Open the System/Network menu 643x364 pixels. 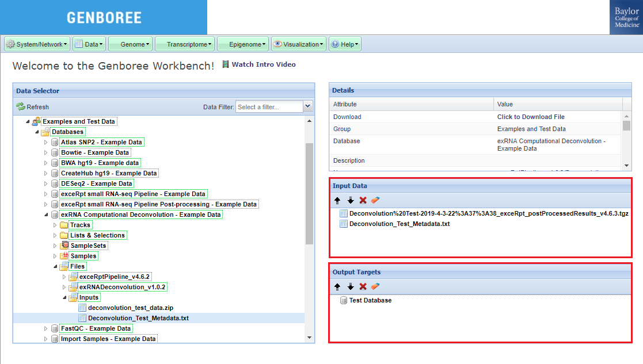pos(37,44)
